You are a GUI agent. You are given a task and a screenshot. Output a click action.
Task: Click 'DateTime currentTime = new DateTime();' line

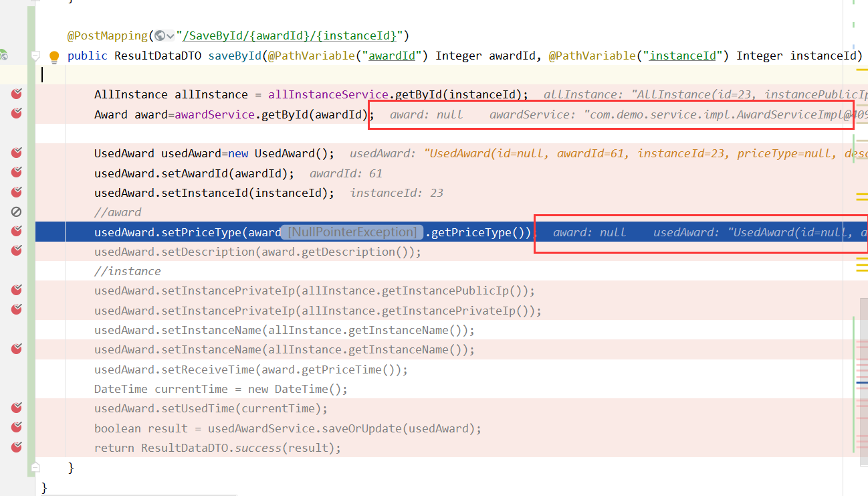(x=221, y=389)
